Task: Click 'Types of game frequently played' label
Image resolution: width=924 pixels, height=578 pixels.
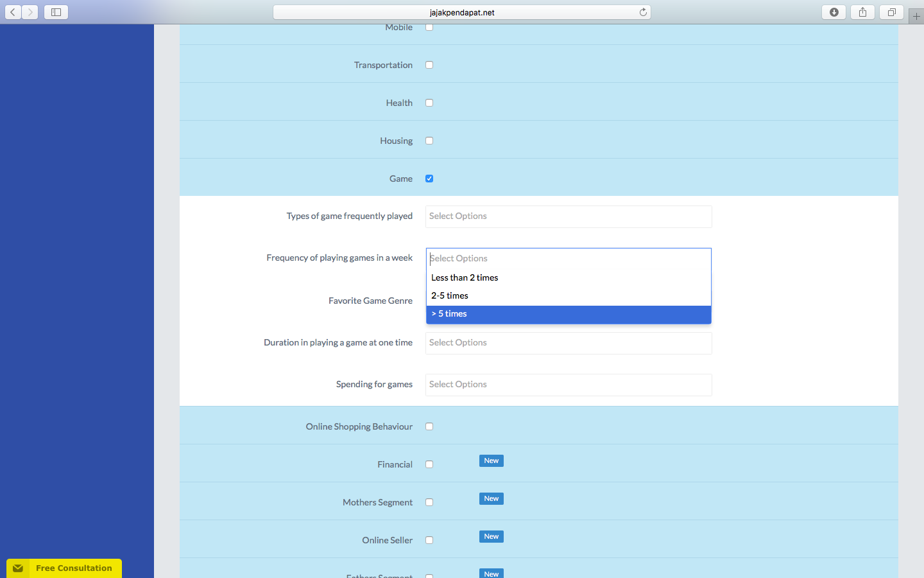Action: click(350, 216)
